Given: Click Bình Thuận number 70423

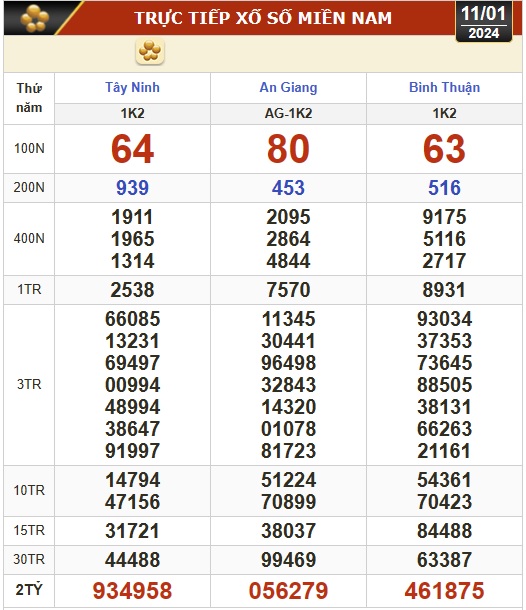Looking at the screenshot, I should pos(444,502).
